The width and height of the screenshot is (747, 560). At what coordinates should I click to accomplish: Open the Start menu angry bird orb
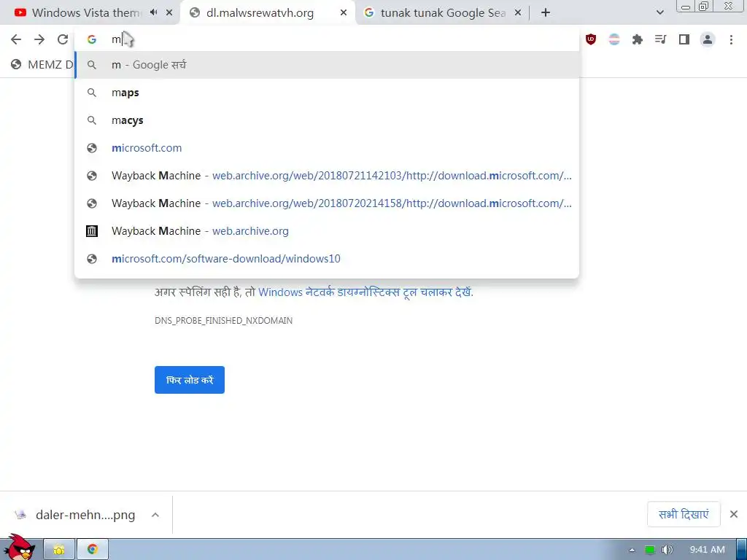coord(20,548)
